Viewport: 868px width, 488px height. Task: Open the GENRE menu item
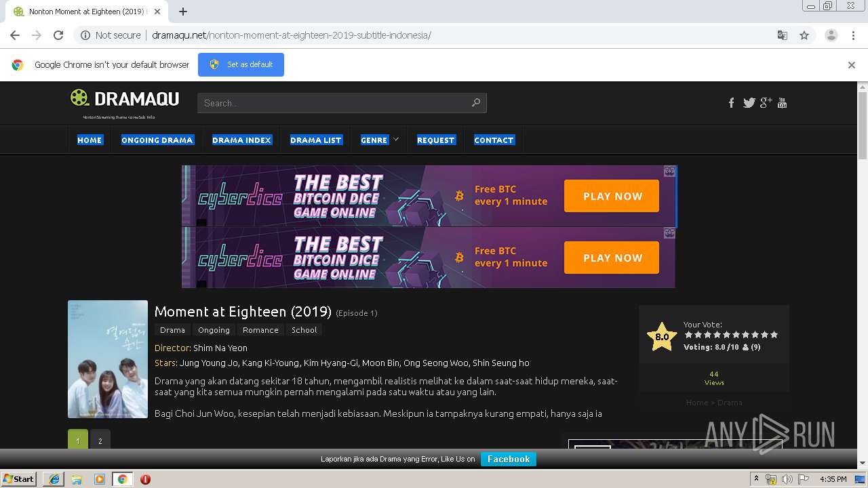pyautogui.click(x=374, y=140)
